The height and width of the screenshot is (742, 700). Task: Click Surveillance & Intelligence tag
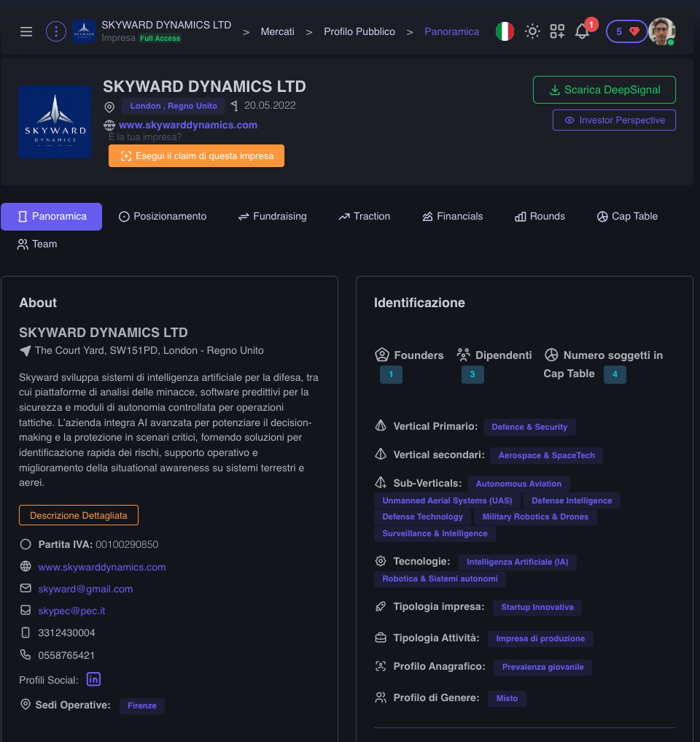point(435,533)
